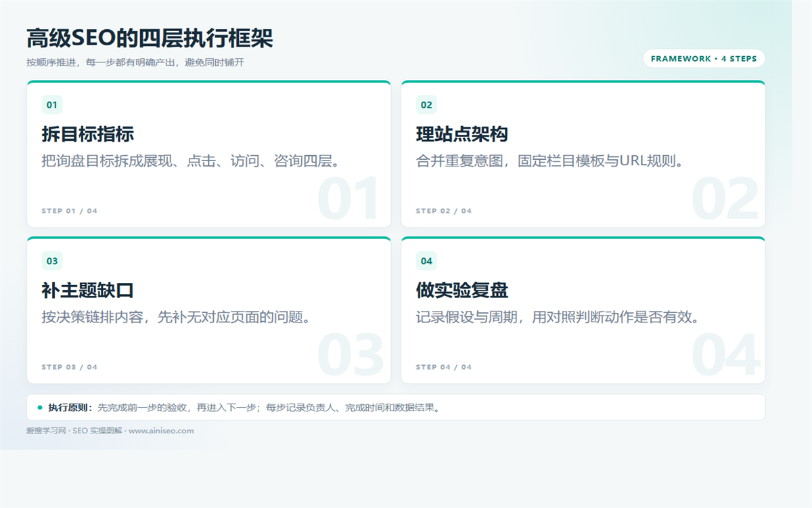The height and width of the screenshot is (508, 812).
Task: Click the title 高级SEO的四层执行框架
Action: click(150, 38)
